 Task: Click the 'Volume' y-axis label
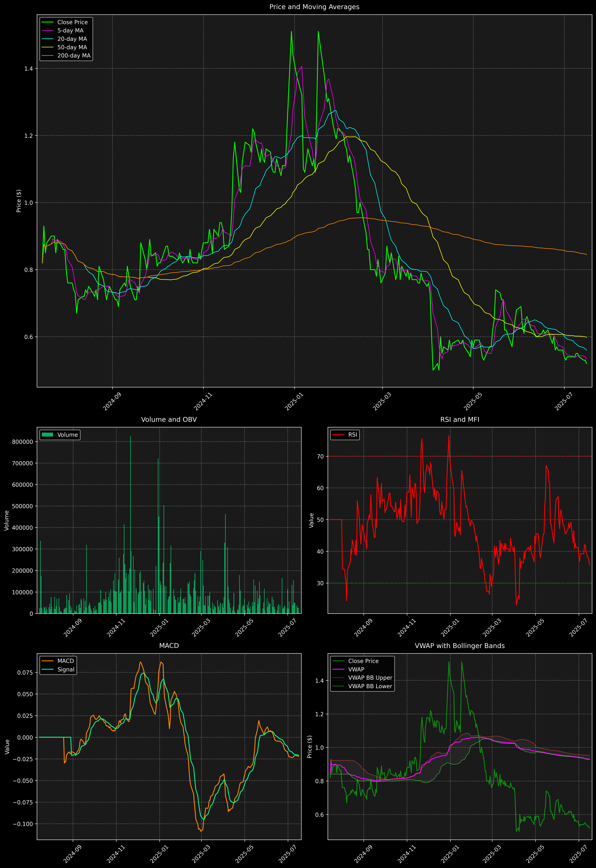pos(7,521)
